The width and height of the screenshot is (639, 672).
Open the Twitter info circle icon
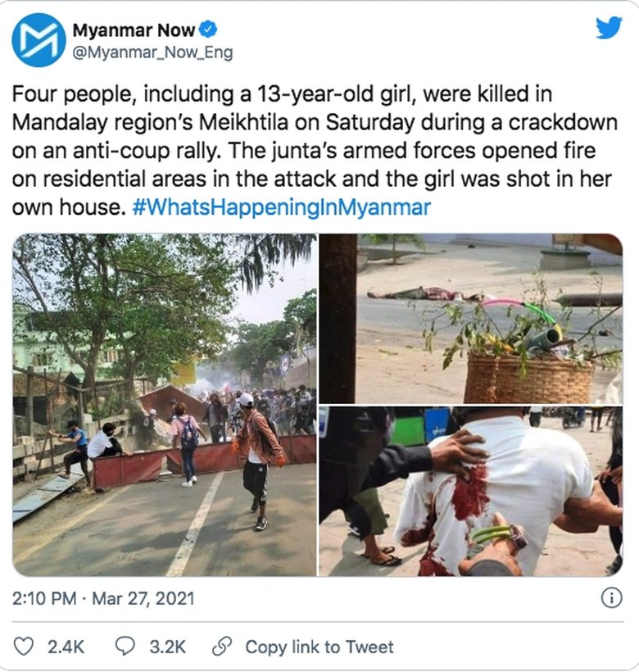coord(611,598)
